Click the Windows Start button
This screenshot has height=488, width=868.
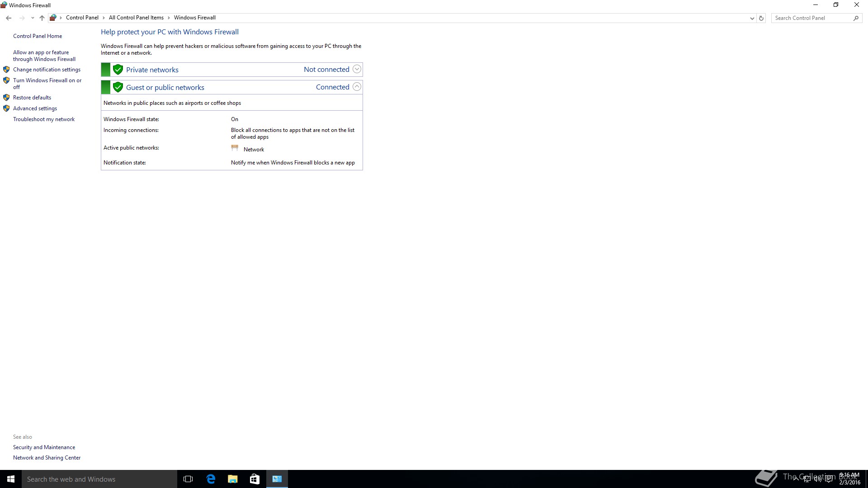click(x=11, y=479)
